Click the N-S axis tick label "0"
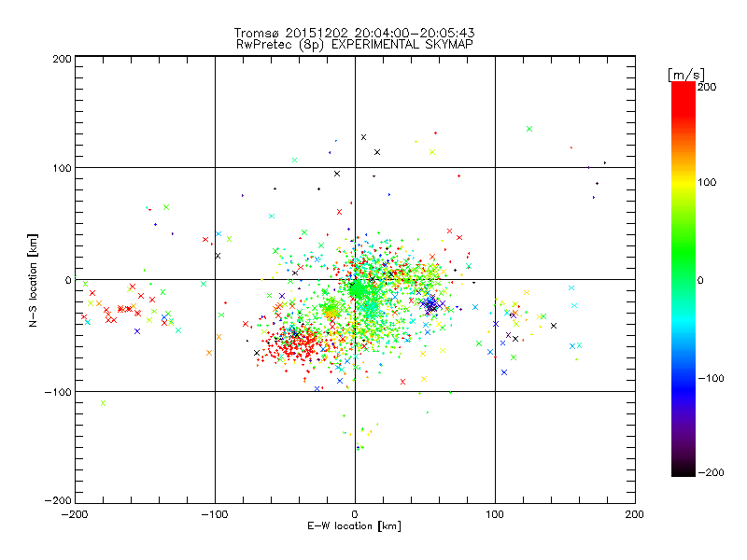The width and height of the screenshot is (747, 560). coord(68,280)
